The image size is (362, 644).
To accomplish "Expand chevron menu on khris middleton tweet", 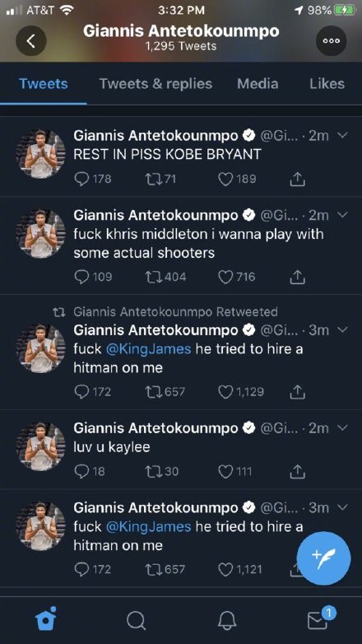I will point(344,214).
